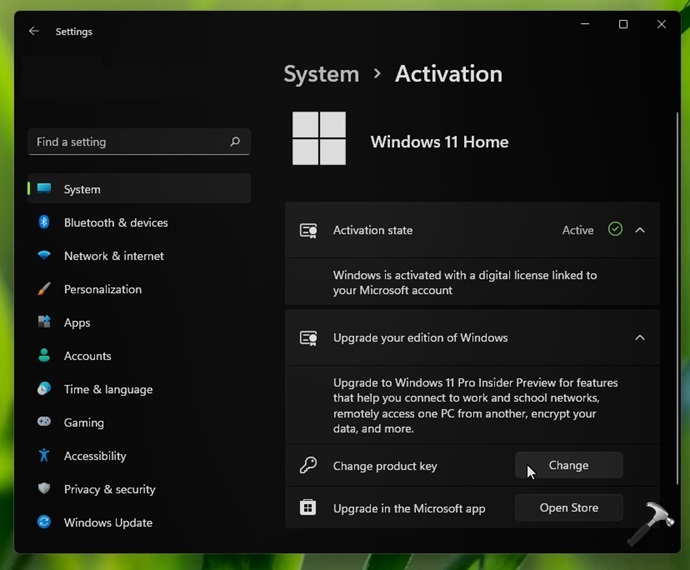
Task: Click the System monitor icon
Action: 44,188
